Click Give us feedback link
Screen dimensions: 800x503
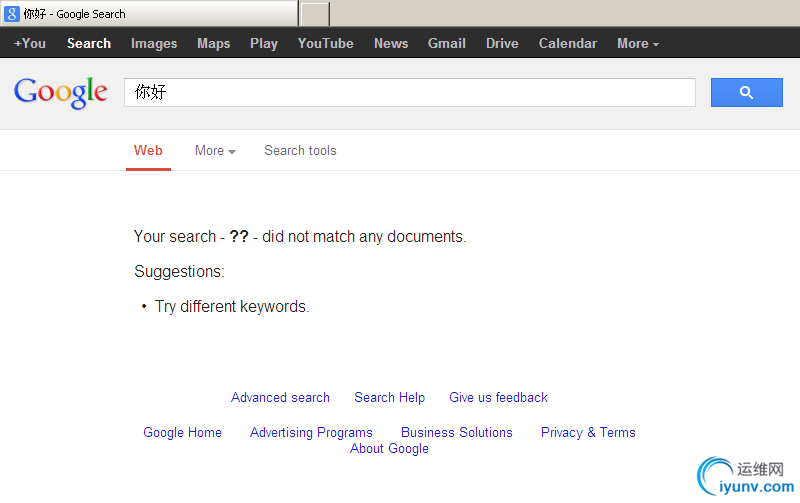498,397
